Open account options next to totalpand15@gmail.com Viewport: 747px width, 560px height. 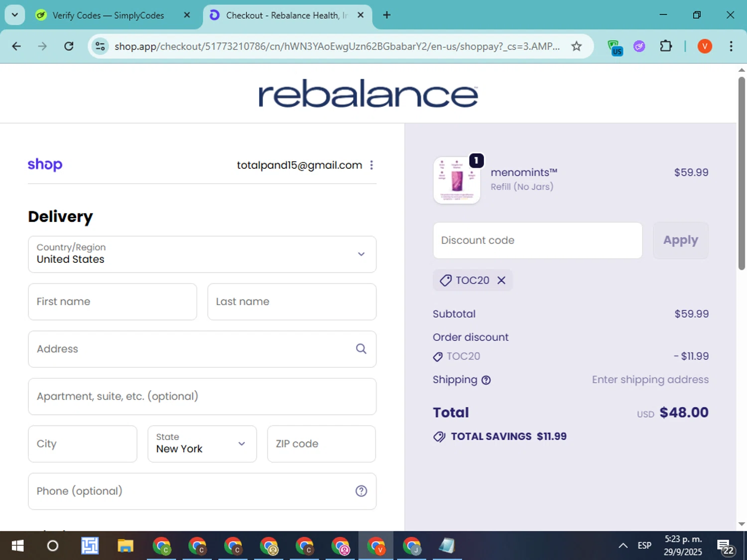coord(372,165)
